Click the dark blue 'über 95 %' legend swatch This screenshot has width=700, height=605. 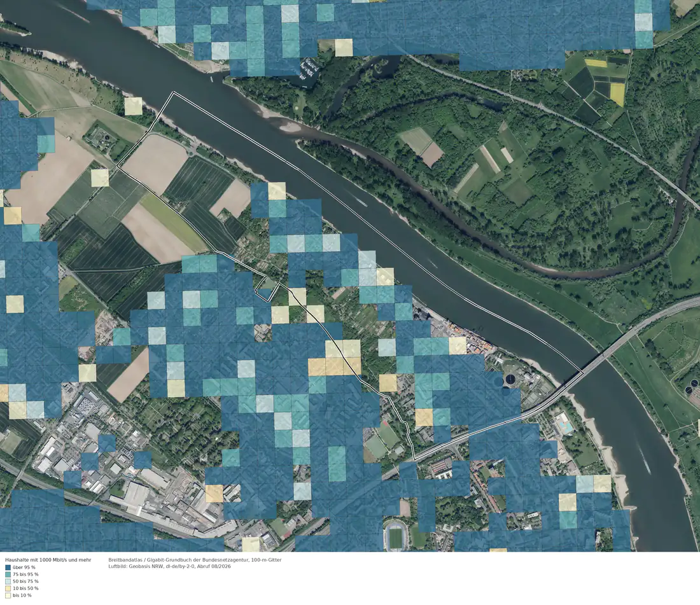8,567
